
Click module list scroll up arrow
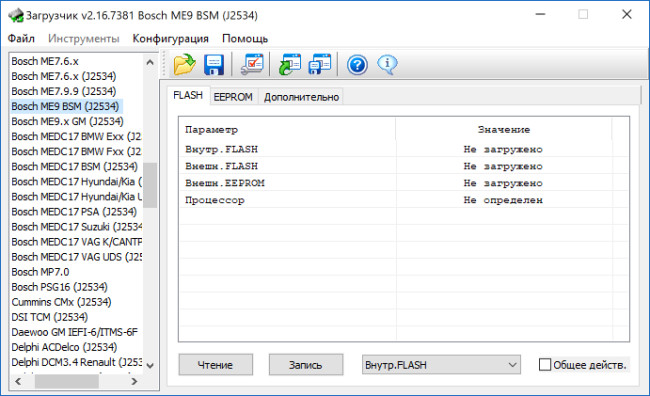150,62
